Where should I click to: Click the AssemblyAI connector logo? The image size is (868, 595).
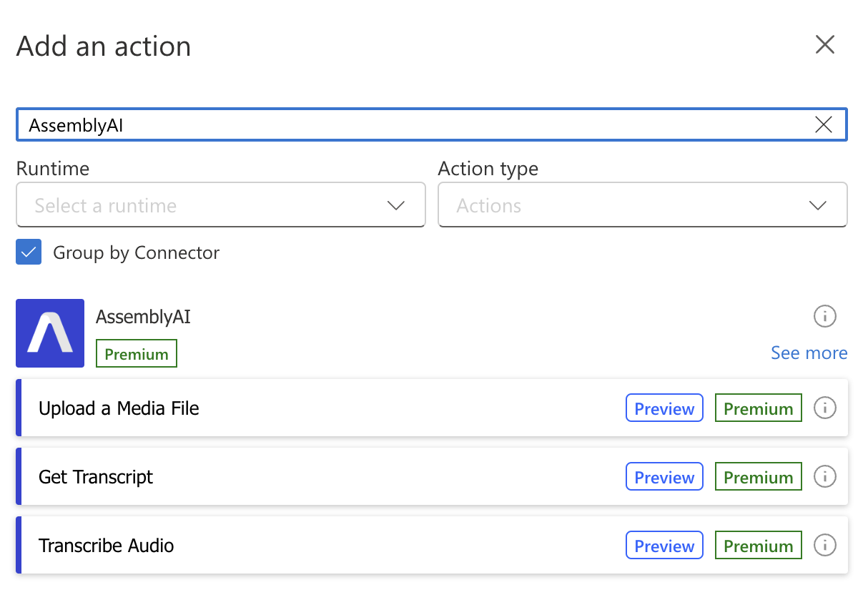pos(49,333)
